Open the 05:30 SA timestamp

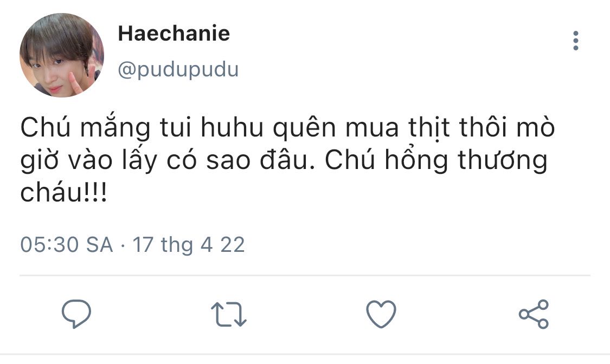point(67,245)
